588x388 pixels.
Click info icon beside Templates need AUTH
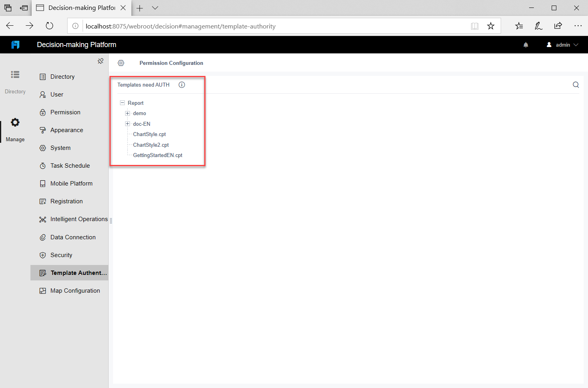182,85
